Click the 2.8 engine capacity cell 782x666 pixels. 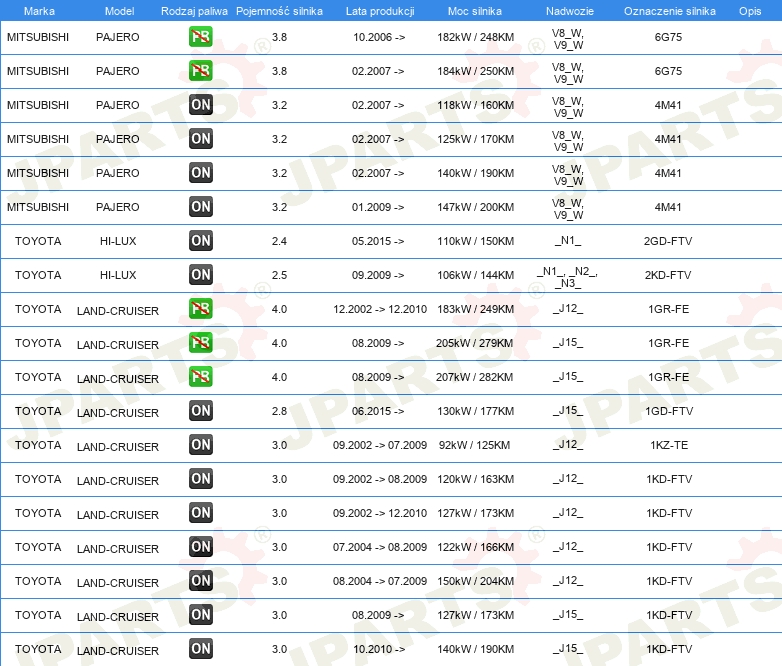pyautogui.click(x=279, y=411)
